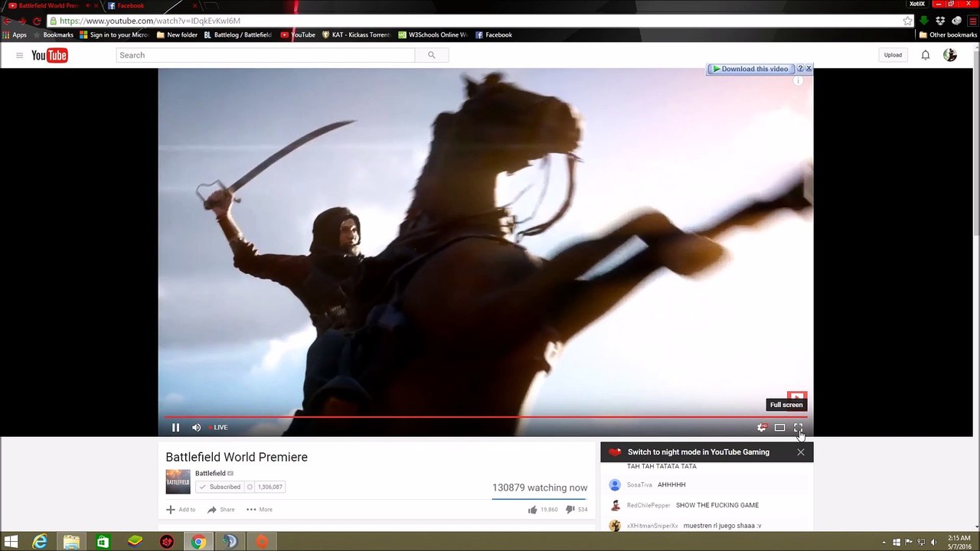The image size is (980, 551).
Task: Click chat user RedChilePepper
Action: point(648,506)
